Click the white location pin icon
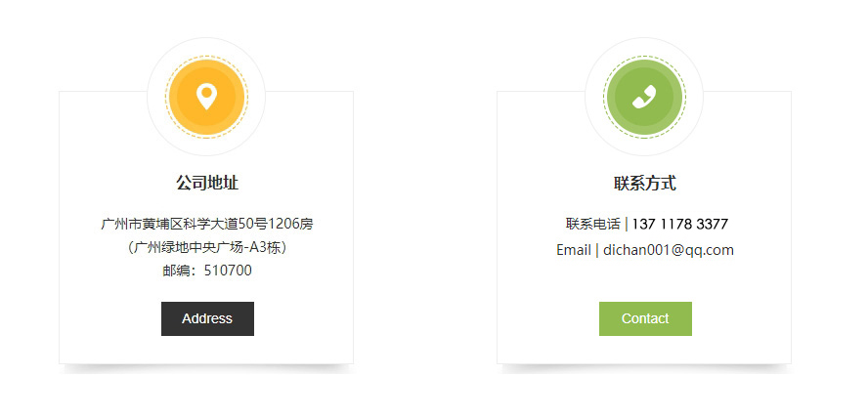This screenshot has height=418, width=868. 206,97
